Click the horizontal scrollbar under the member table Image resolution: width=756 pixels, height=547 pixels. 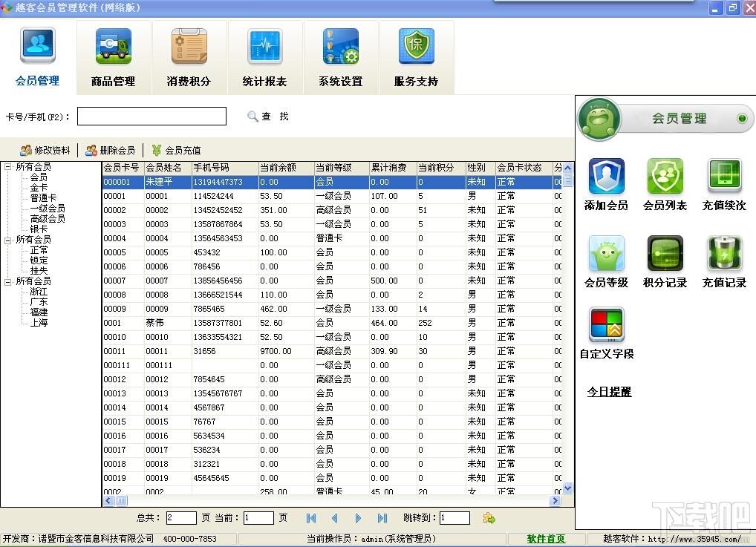tap(334, 501)
